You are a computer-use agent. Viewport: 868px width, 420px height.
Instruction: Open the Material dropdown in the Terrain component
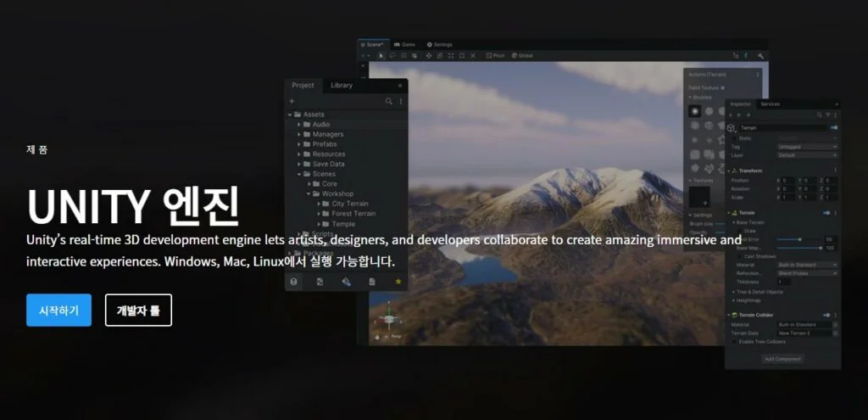tap(807, 265)
